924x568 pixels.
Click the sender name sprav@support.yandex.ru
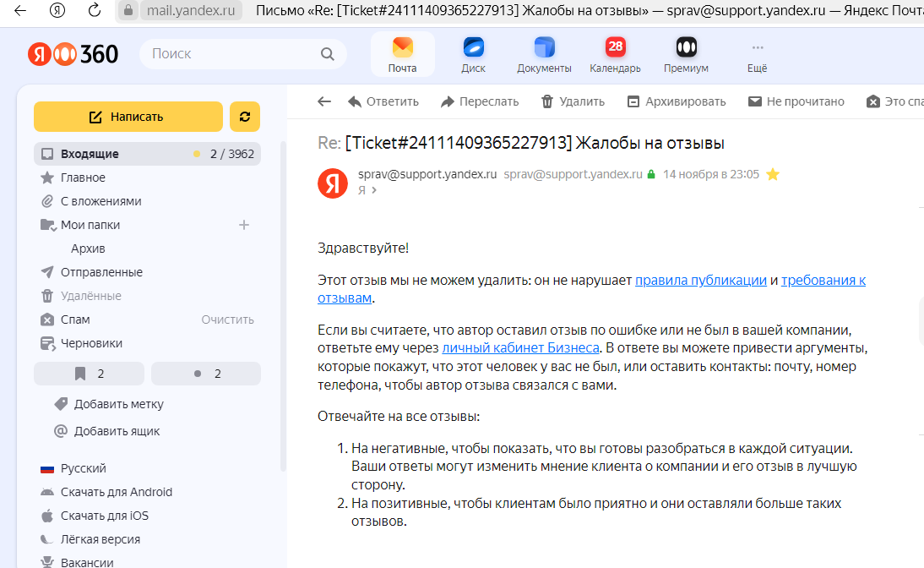point(427,174)
